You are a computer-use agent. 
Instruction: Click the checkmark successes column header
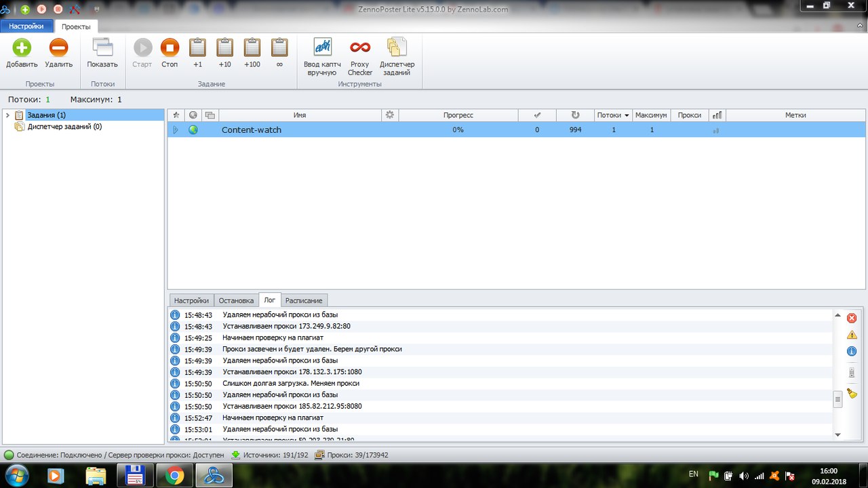pyautogui.click(x=537, y=115)
